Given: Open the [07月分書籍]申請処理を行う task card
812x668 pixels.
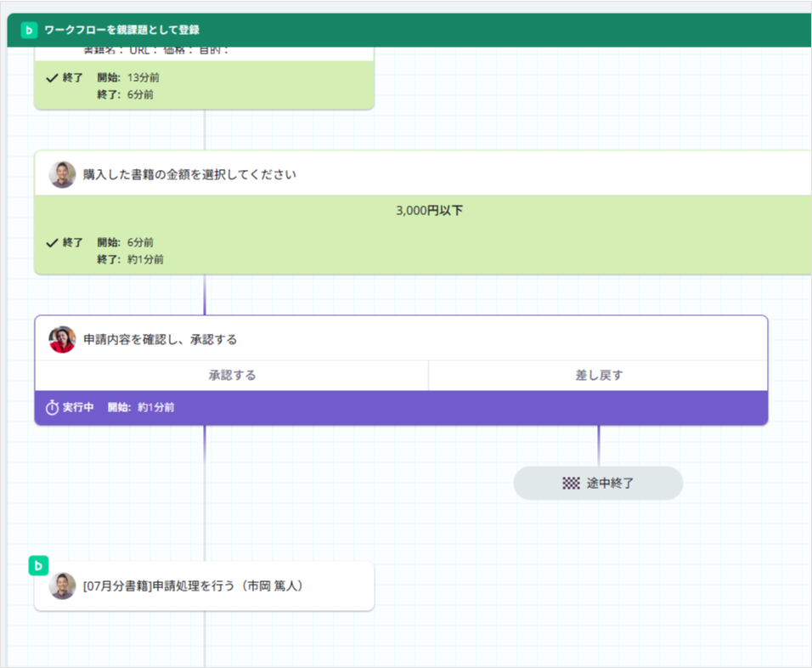Looking at the screenshot, I should click(x=204, y=586).
